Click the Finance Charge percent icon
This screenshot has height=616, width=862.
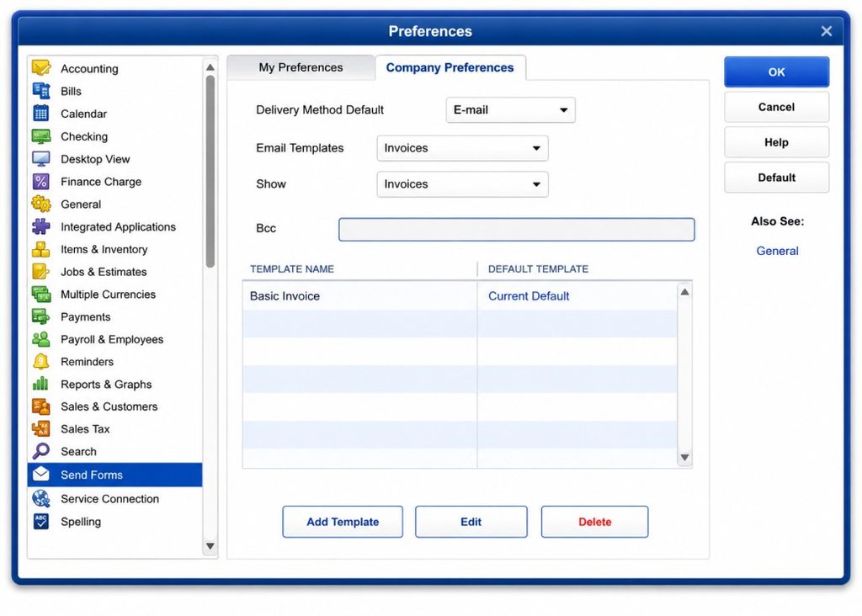click(41, 181)
